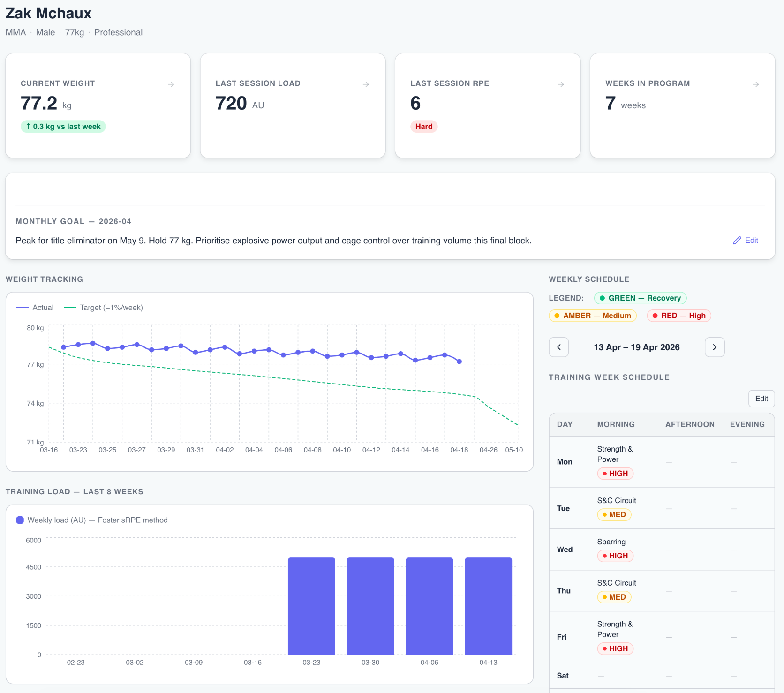Click Tuesday's MED intensity badge
Screen dimensions: 784x693
[x=614, y=515]
